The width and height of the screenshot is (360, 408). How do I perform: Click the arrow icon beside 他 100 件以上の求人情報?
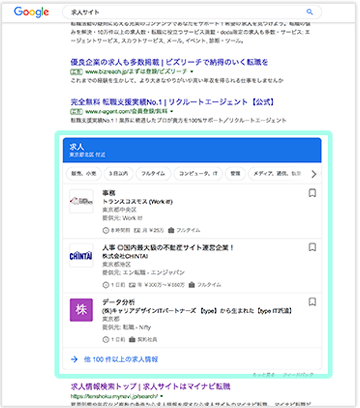(x=74, y=359)
